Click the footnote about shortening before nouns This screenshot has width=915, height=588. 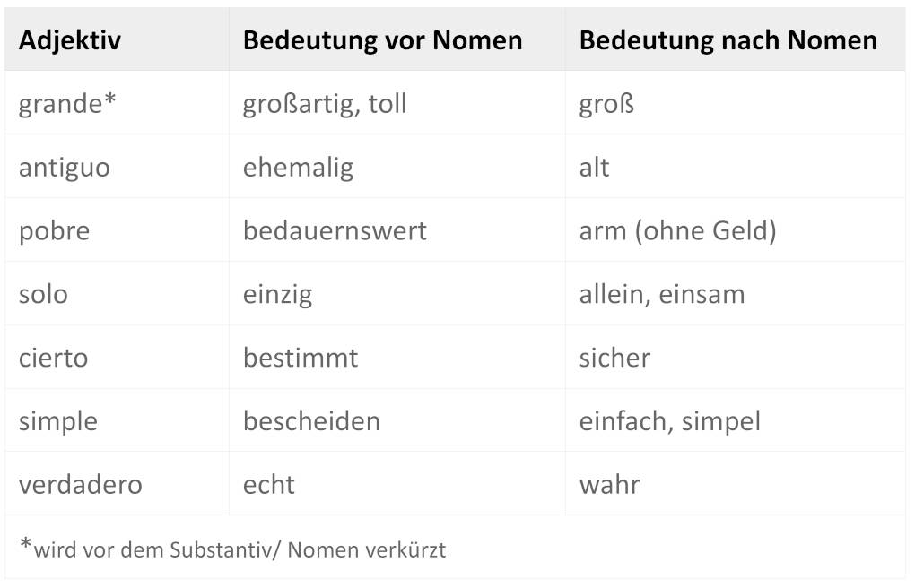(233, 549)
